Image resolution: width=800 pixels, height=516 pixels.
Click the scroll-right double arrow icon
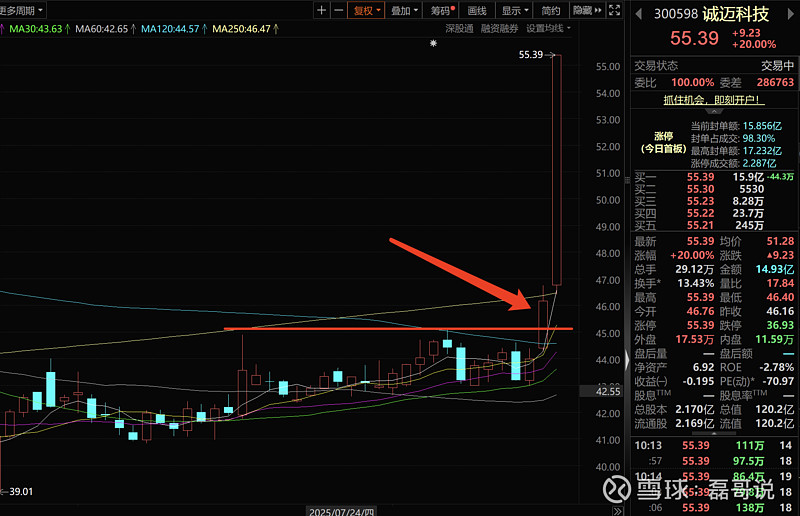click(617, 511)
